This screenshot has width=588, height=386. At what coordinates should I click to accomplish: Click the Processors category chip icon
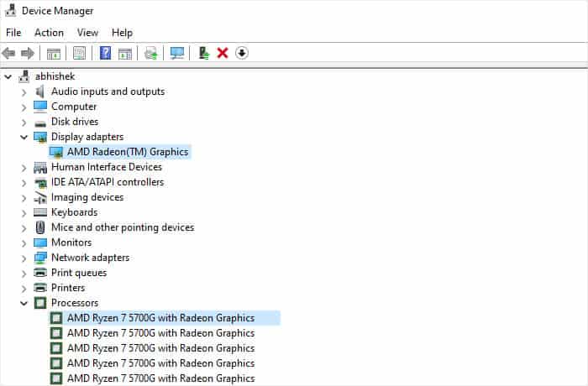pyautogui.click(x=40, y=303)
